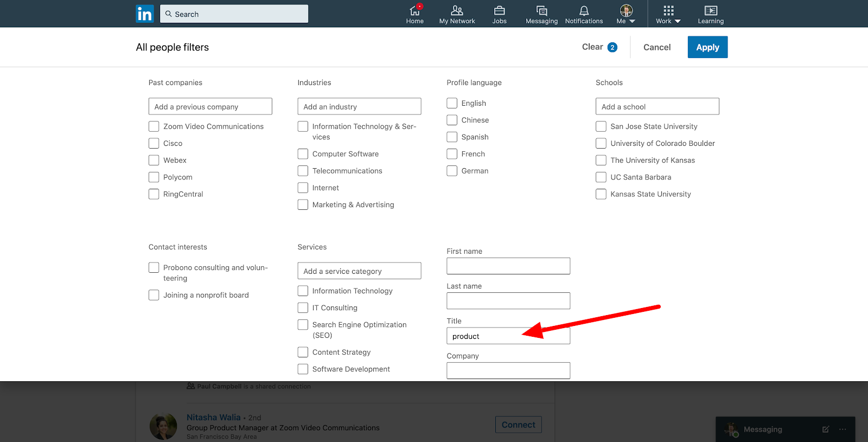Check Zoom Video Communications past company
Image resolution: width=868 pixels, height=442 pixels.
[154, 126]
